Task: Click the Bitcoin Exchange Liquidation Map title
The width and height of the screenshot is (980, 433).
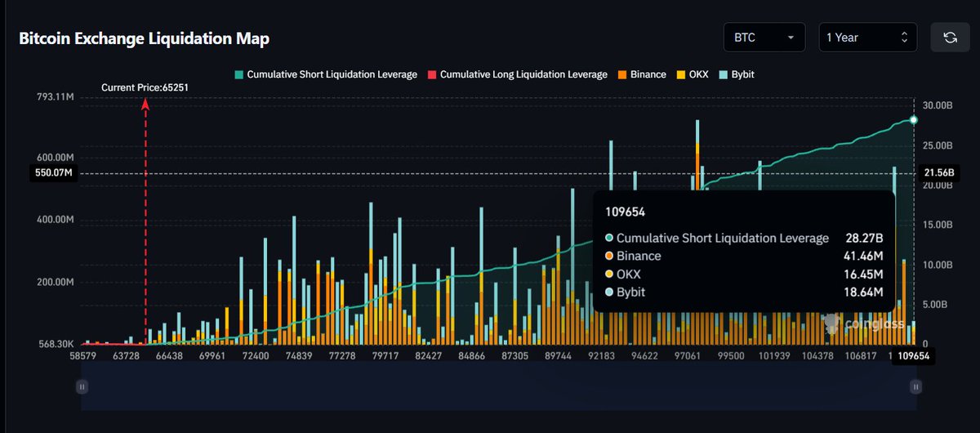Action: 144,38
